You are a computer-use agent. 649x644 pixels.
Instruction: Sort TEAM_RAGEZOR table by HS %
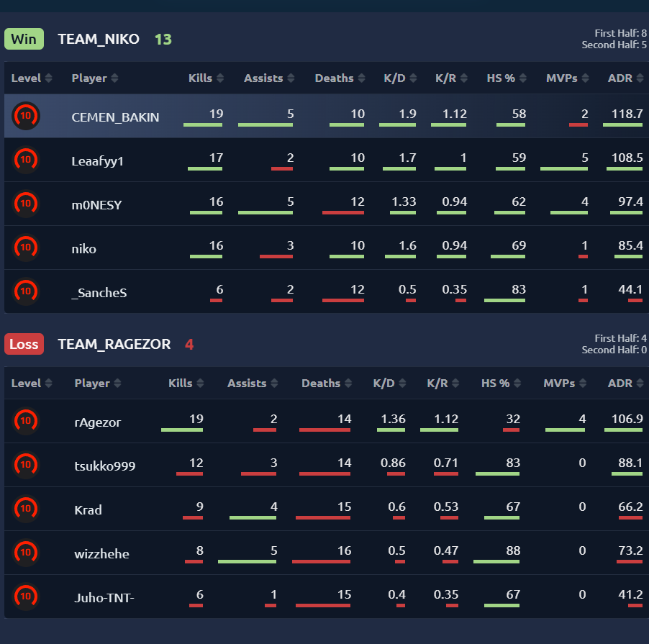coord(501,384)
